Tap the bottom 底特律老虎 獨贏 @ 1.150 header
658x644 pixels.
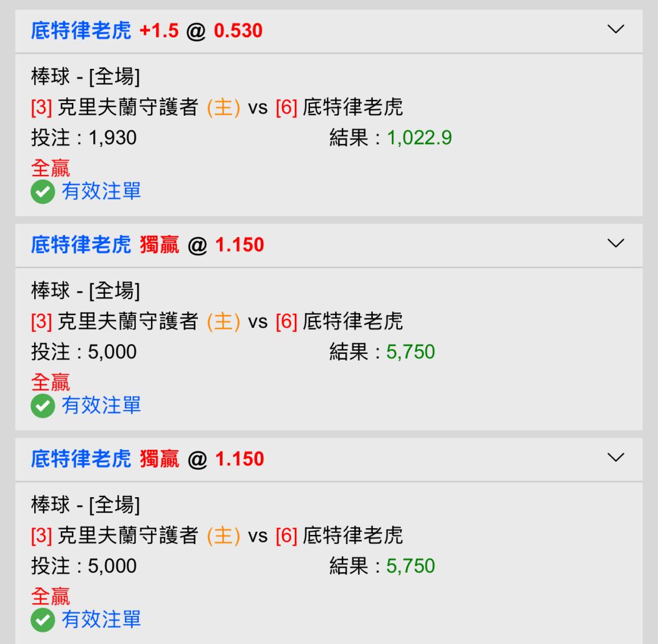[147, 459]
